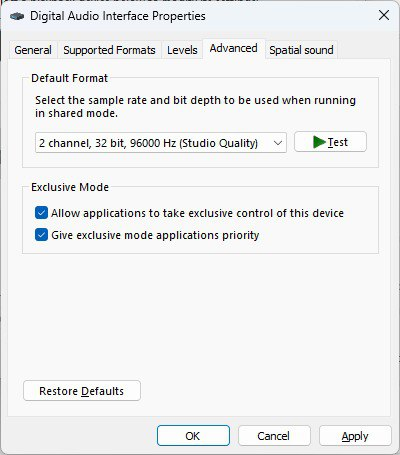The height and width of the screenshot is (455, 400).
Task: Apply the current audio settings
Action: click(355, 436)
